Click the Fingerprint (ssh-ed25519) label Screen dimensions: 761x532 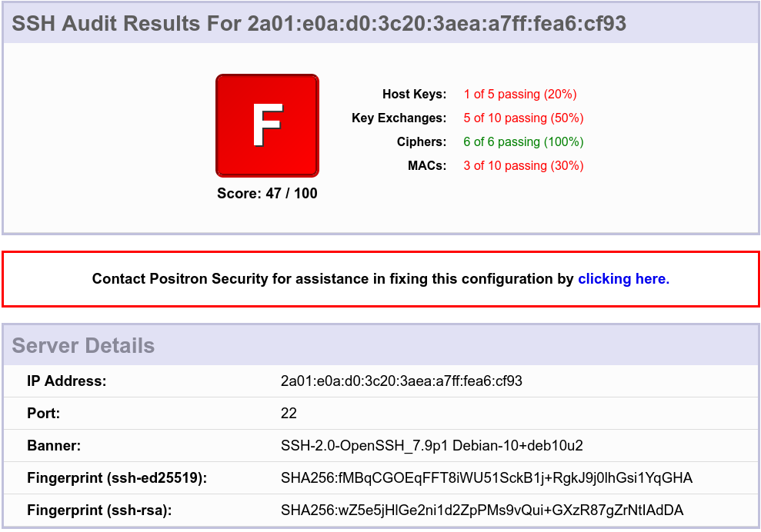pos(117,478)
